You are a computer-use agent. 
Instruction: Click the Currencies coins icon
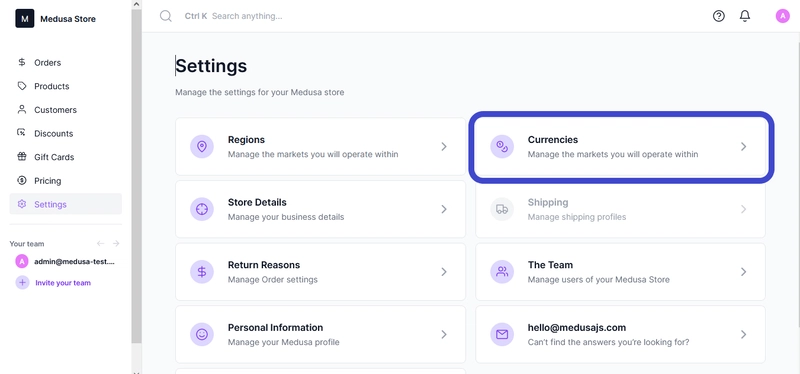pyautogui.click(x=502, y=146)
